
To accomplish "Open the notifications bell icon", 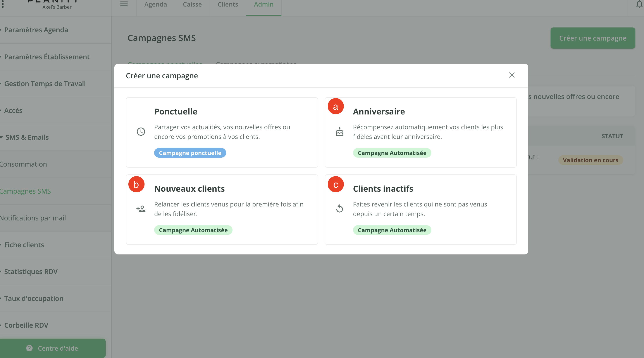I will point(639,4).
